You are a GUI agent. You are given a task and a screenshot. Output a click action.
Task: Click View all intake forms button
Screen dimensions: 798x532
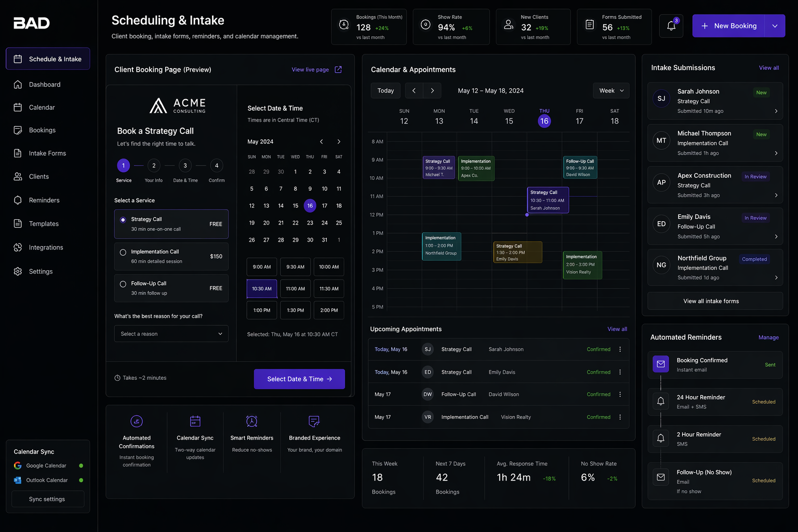coord(715,301)
